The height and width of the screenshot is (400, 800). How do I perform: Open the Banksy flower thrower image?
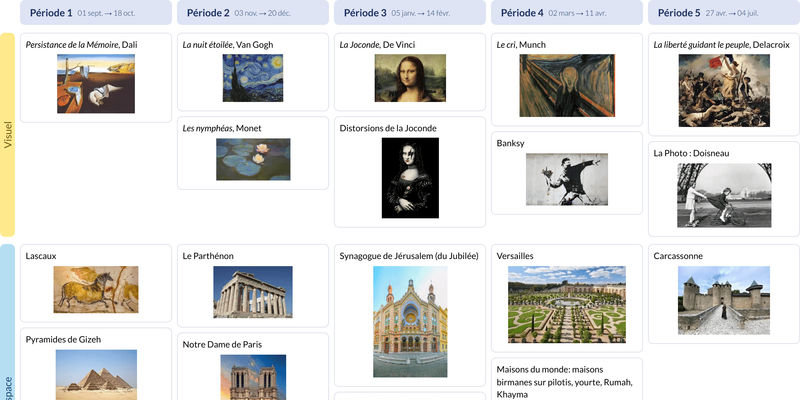click(x=567, y=179)
